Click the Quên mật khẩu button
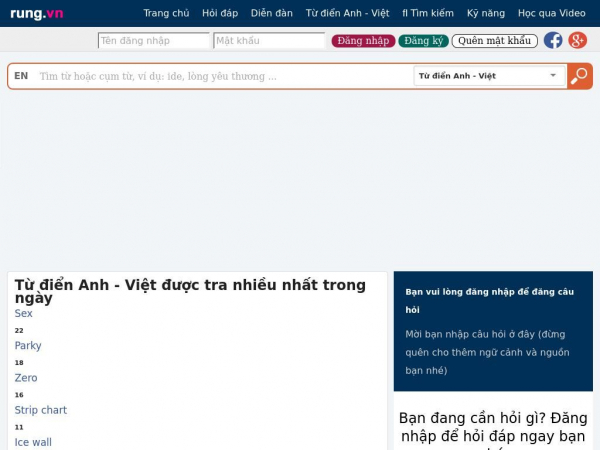This screenshot has width=600, height=450. [494, 41]
